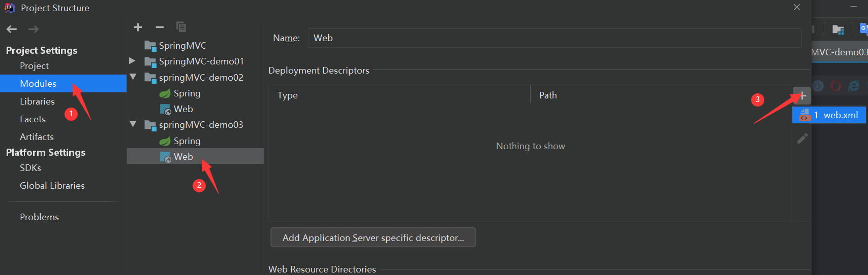Image resolution: width=868 pixels, height=275 pixels.
Task: Click Add Application Server specific descriptor button
Action: coord(373,237)
